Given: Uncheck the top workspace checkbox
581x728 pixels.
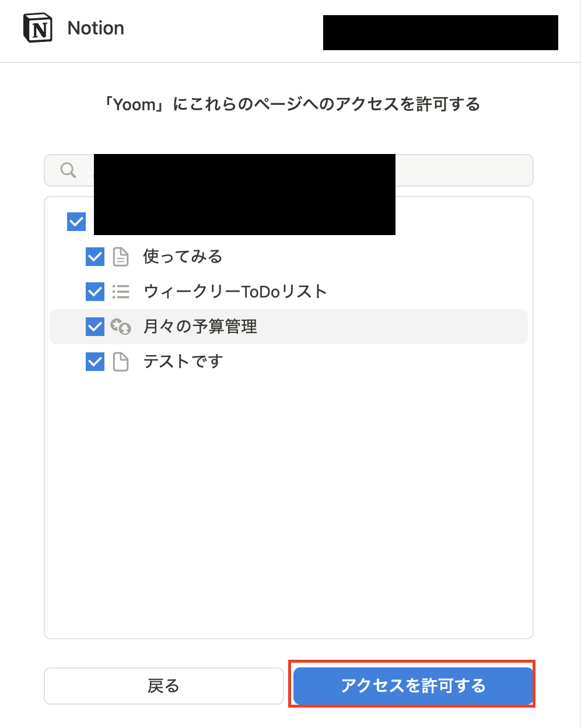Looking at the screenshot, I should [76, 222].
